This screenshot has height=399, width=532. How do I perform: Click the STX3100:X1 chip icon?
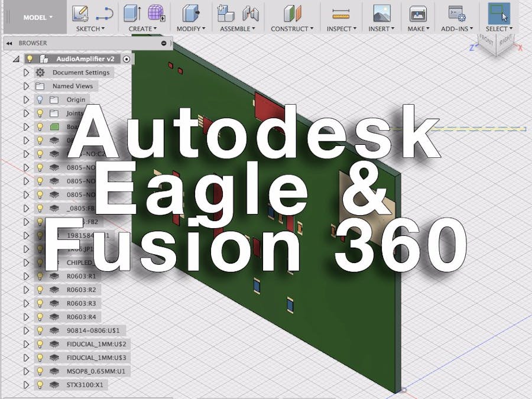coord(54,385)
